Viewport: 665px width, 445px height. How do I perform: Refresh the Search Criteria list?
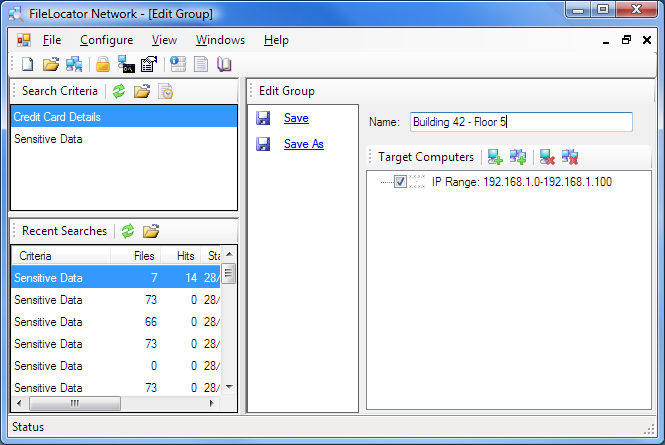tap(119, 91)
